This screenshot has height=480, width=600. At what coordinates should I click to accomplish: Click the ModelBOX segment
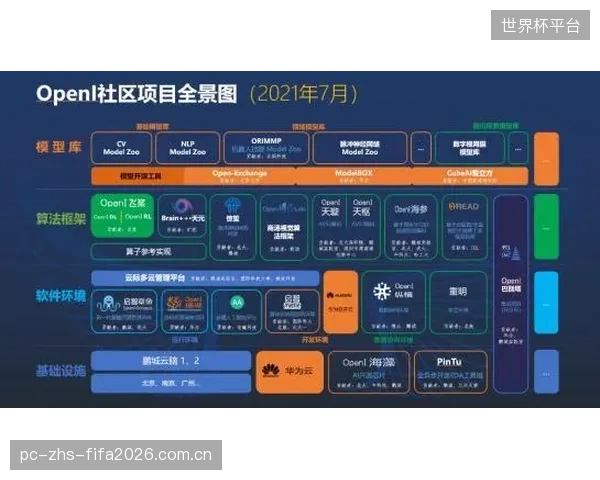(x=354, y=176)
